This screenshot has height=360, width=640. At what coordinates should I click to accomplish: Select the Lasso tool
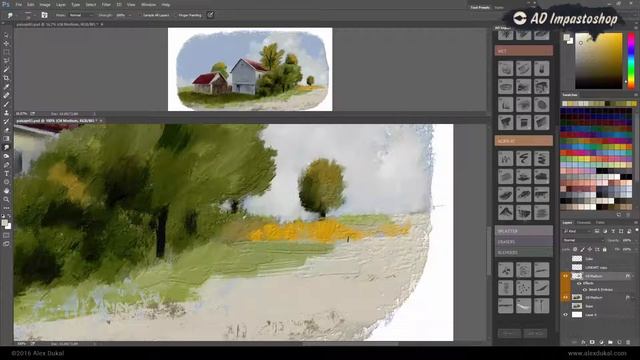coord(6,61)
